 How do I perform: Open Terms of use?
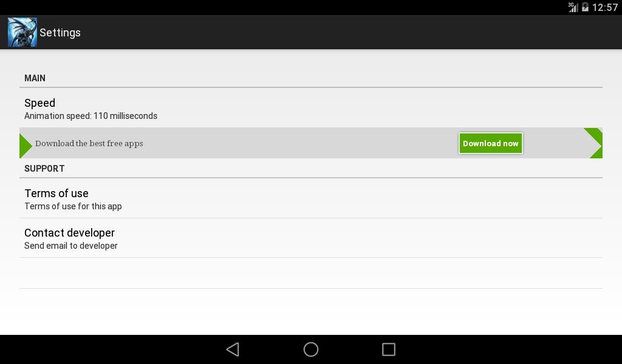310,198
